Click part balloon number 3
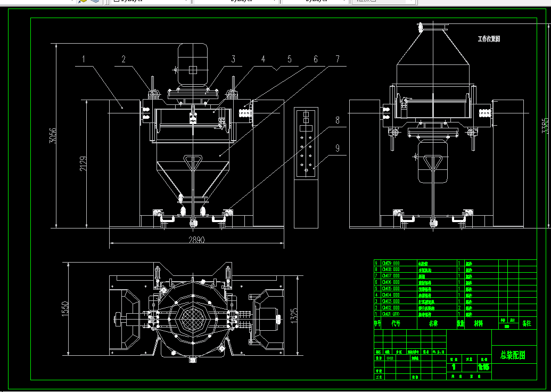The image size is (551, 392). (x=233, y=59)
